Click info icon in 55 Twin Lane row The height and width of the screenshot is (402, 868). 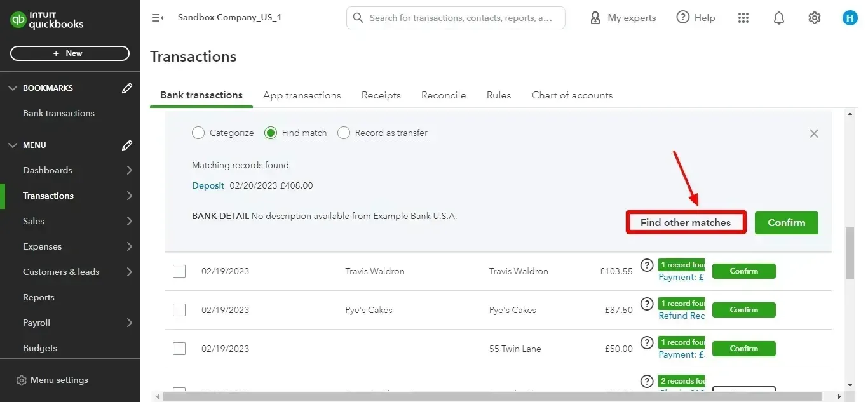(x=647, y=342)
